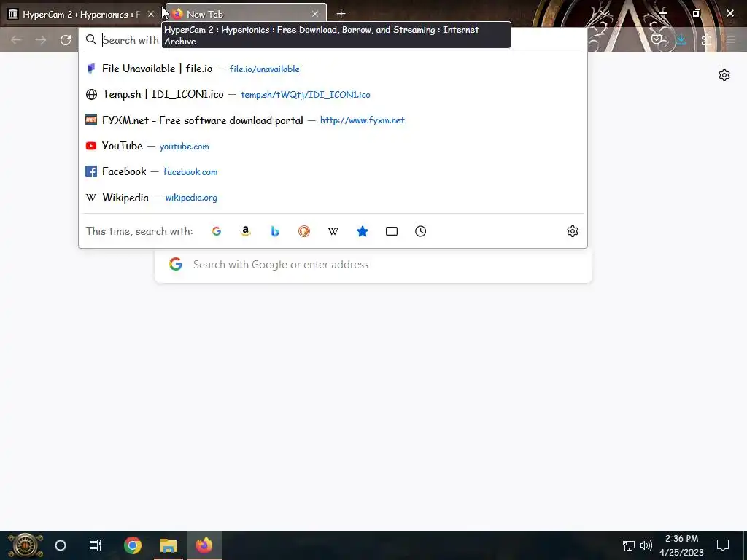Open Task View in taskbar
This screenshot has height=560, width=747.
coord(96,545)
